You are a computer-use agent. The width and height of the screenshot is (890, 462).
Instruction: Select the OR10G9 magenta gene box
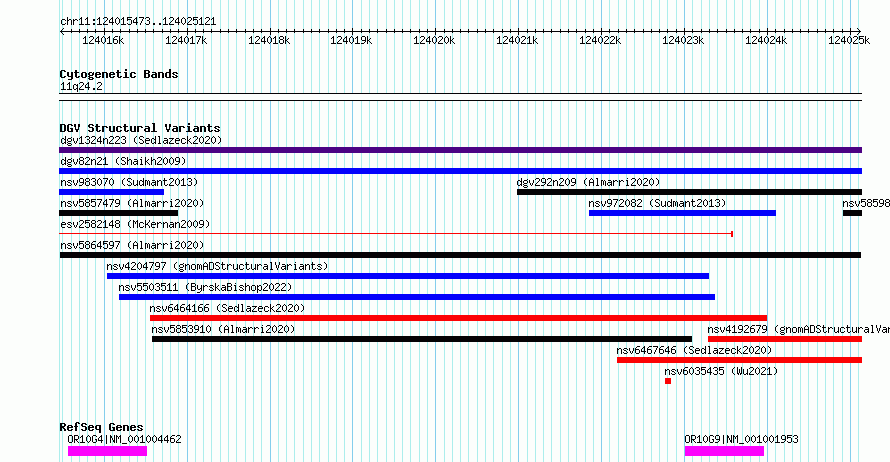(x=724, y=451)
